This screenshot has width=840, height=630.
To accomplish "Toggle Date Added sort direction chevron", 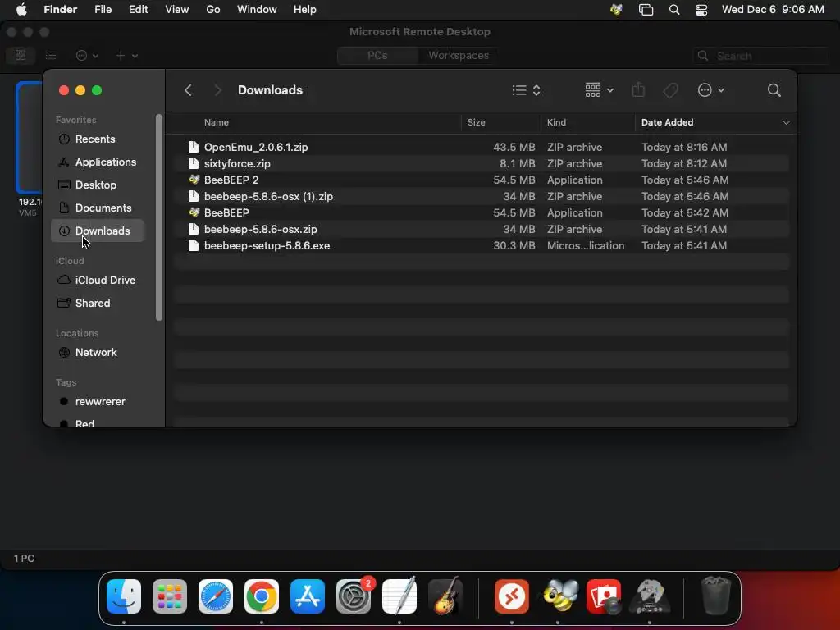I will pyautogui.click(x=786, y=123).
